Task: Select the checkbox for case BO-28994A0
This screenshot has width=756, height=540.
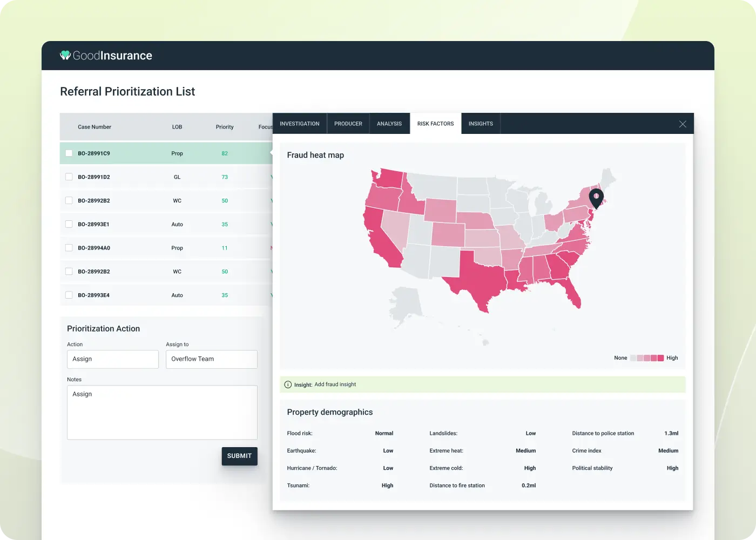Action: [x=69, y=248]
